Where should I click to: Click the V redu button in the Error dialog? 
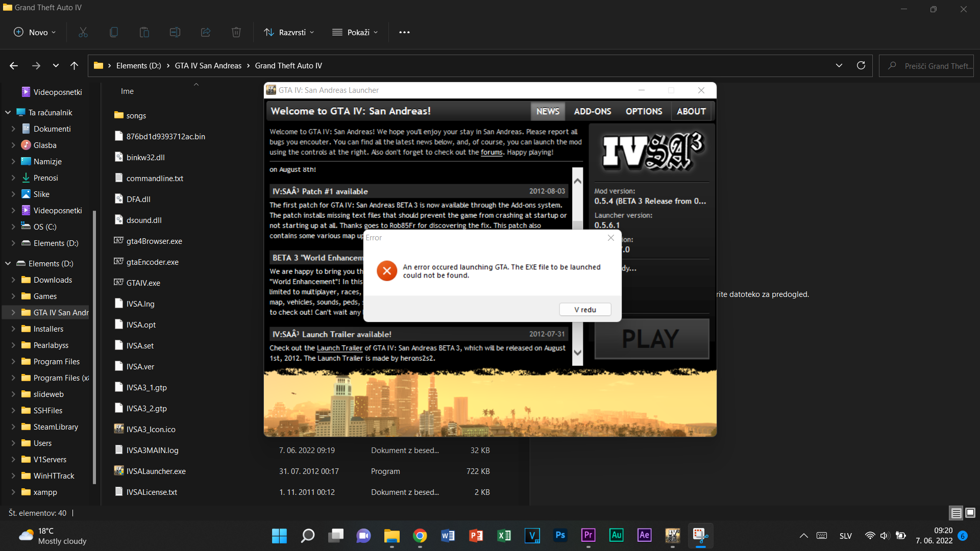click(x=585, y=310)
